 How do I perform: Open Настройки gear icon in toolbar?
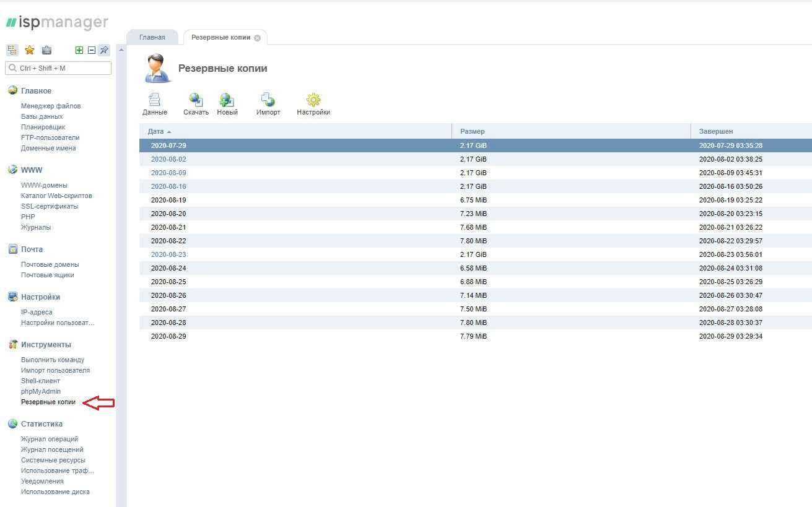(313, 100)
